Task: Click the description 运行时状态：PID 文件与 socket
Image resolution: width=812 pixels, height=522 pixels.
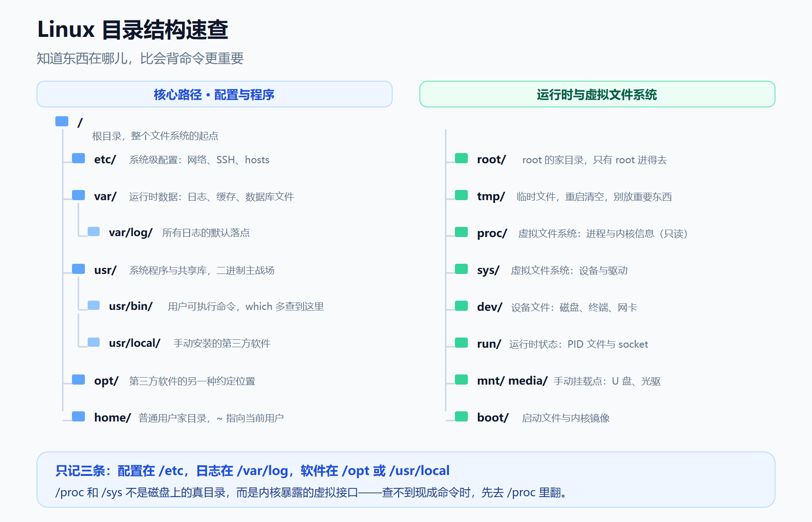Action: pyautogui.click(x=579, y=344)
